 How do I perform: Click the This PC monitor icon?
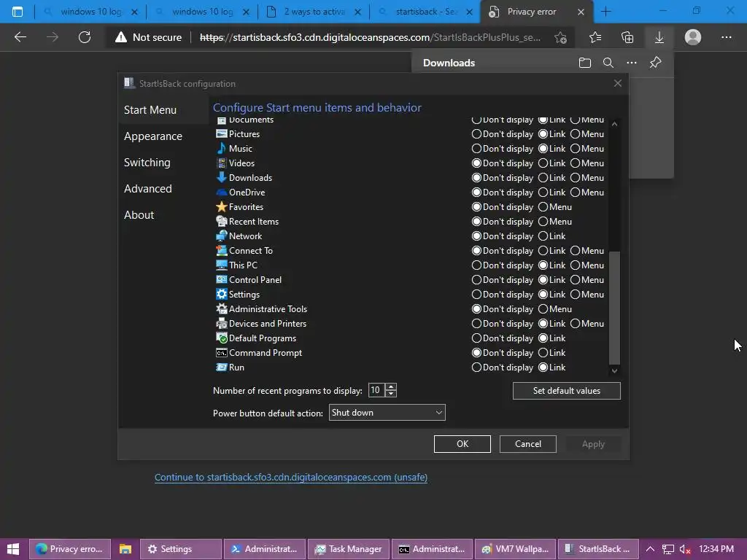point(222,265)
